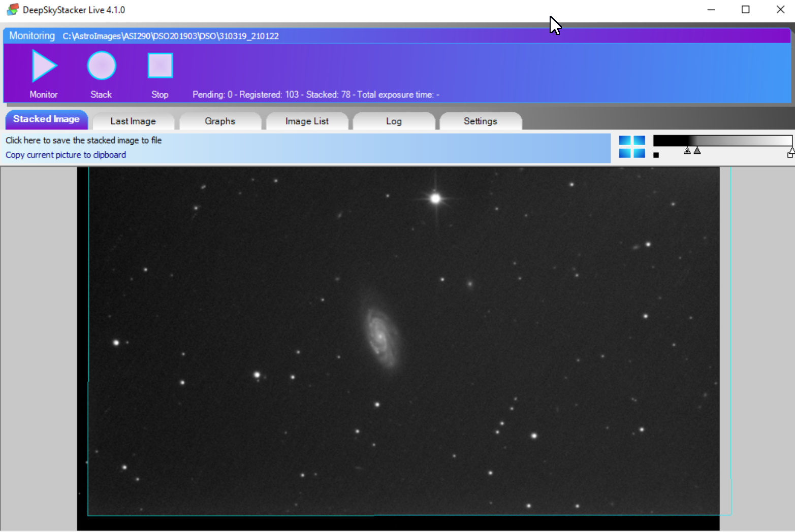This screenshot has width=795, height=532.
Task: Click the gray midtone triangle marker
Action: (x=697, y=150)
